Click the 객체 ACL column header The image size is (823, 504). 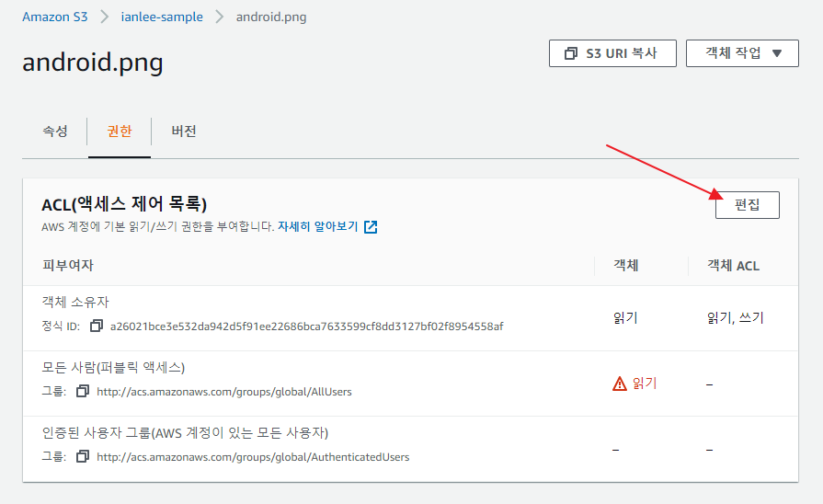coord(733,265)
